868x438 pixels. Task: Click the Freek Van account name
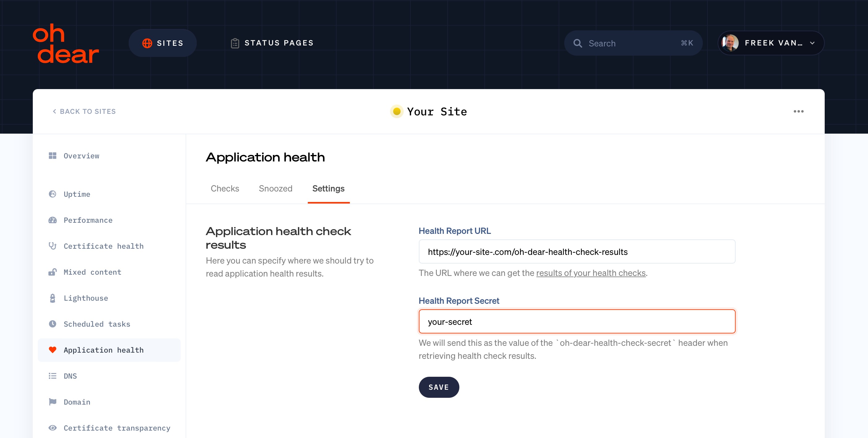point(773,43)
